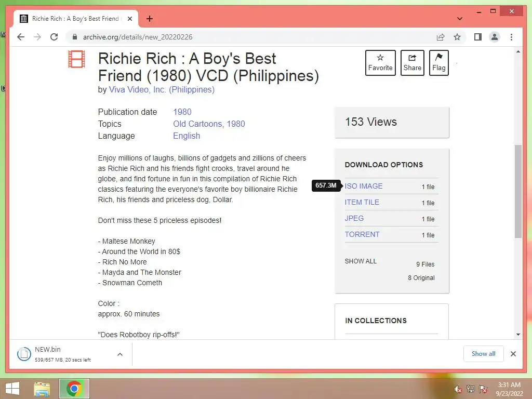The width and height of the screenshot is (532, 399).
Task: Click the scrollbar up arrow
Action: click(518, 51)
